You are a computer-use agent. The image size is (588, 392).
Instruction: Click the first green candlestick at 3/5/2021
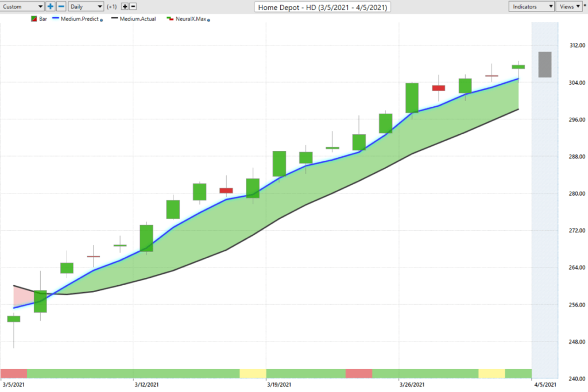[14, 319]
